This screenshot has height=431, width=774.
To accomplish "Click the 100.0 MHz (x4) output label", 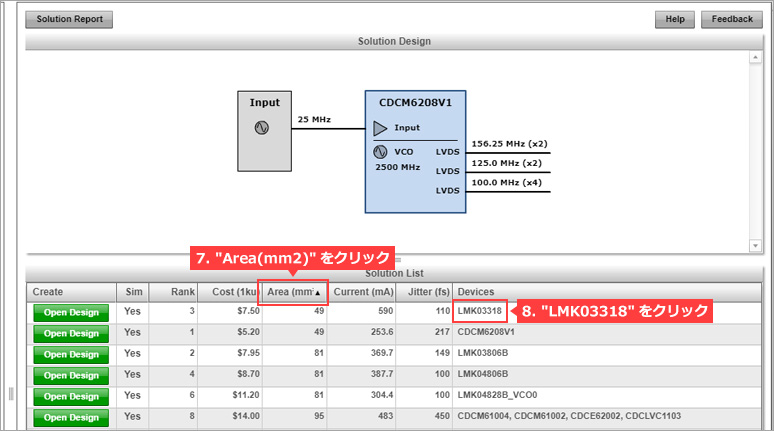I will (506, 183).
